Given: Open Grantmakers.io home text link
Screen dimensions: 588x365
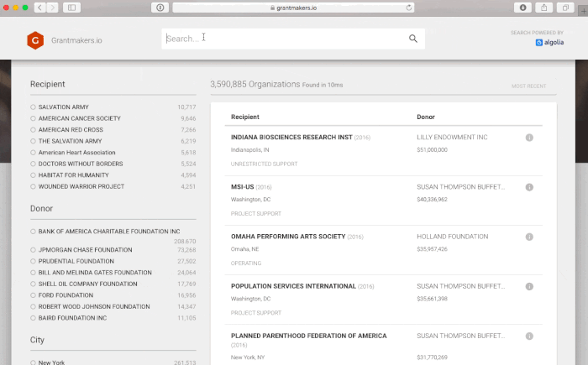Looking at the screenshot, I should (x=76, y=40).
